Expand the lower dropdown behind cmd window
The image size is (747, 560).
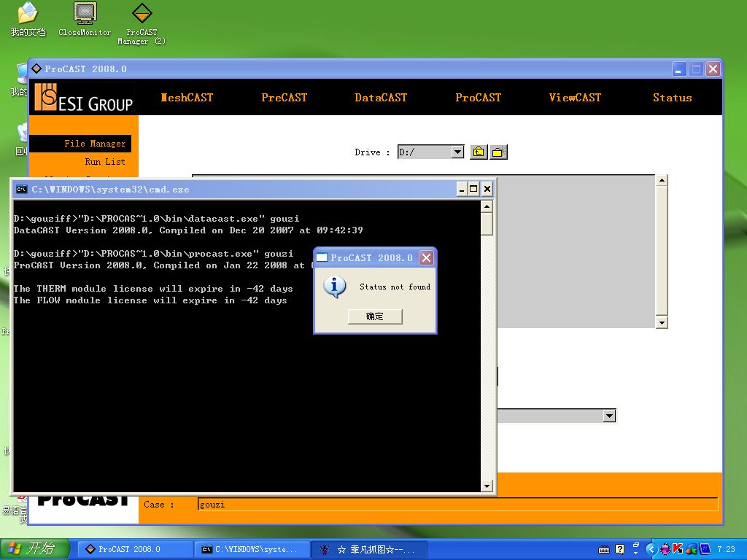[x=609, y=416]
